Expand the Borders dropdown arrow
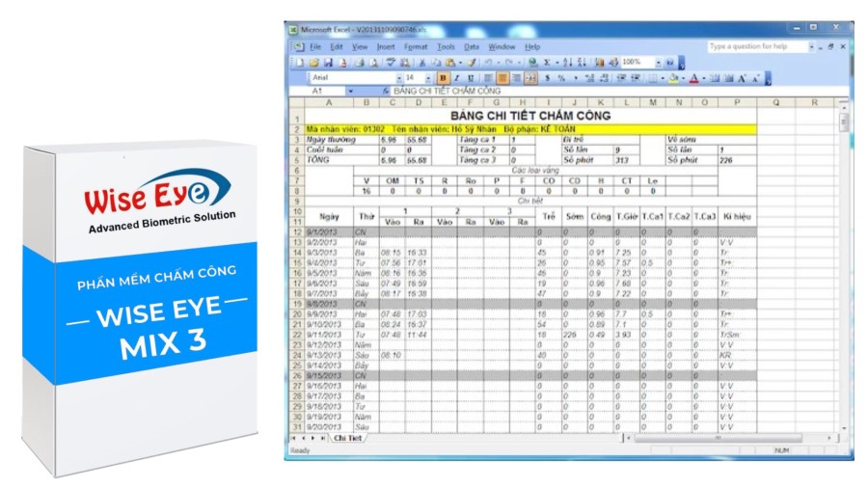 coord(663,78)
